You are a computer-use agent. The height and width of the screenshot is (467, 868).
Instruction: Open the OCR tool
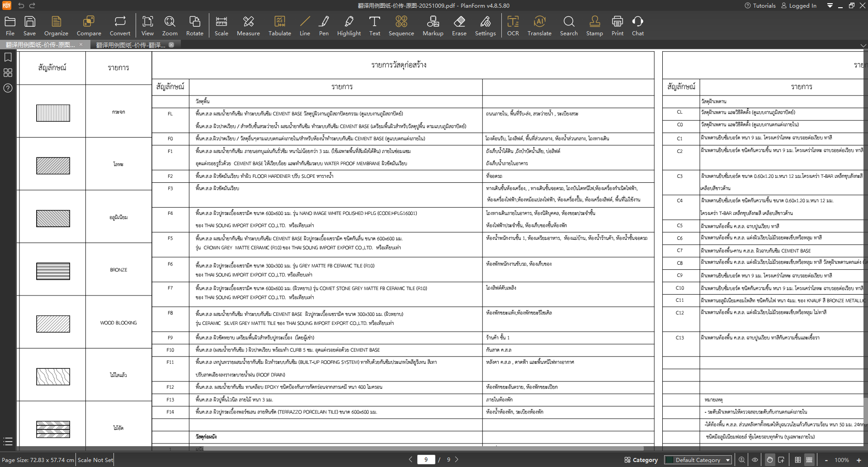coord(513,26)
